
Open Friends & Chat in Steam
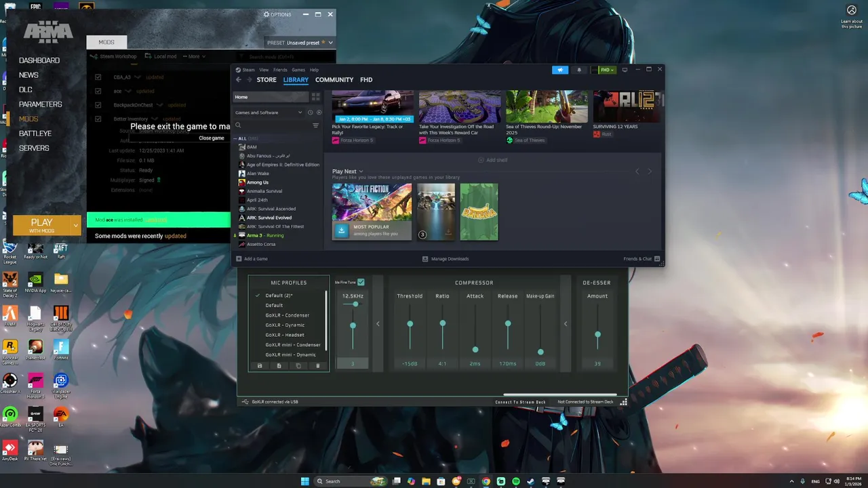point(641,259)
